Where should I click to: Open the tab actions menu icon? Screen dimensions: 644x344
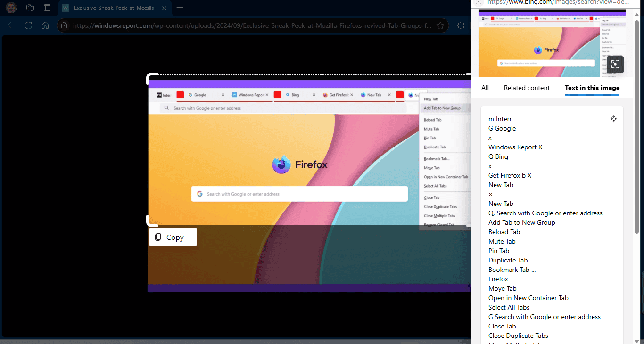(x=47, y=8)
